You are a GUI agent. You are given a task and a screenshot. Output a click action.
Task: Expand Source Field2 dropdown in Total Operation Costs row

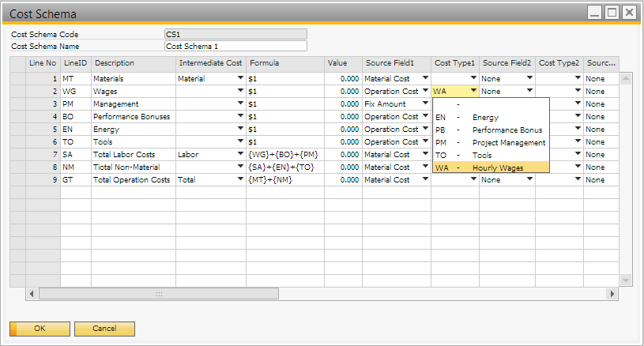pos(529,180)
